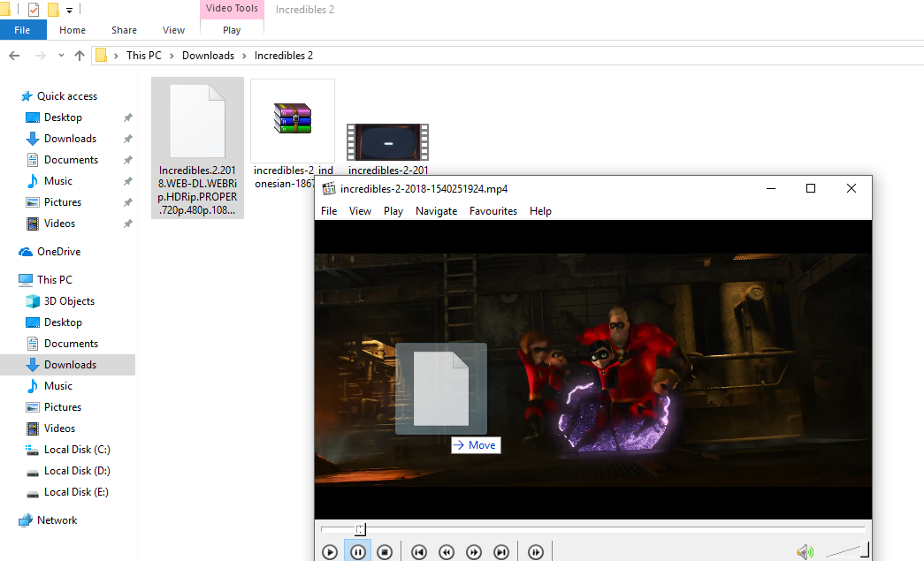Fast forward the video playback

[474, 551]
